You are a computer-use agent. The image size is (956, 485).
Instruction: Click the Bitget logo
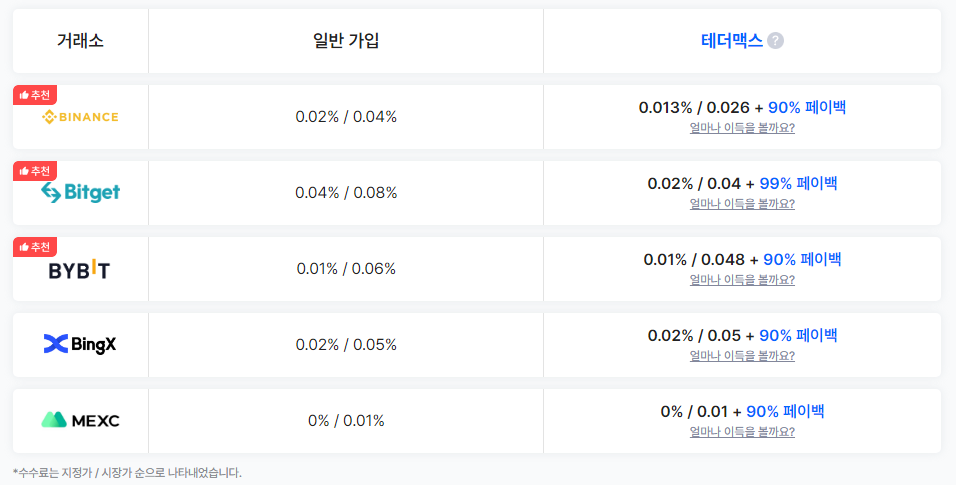(80, 192)
